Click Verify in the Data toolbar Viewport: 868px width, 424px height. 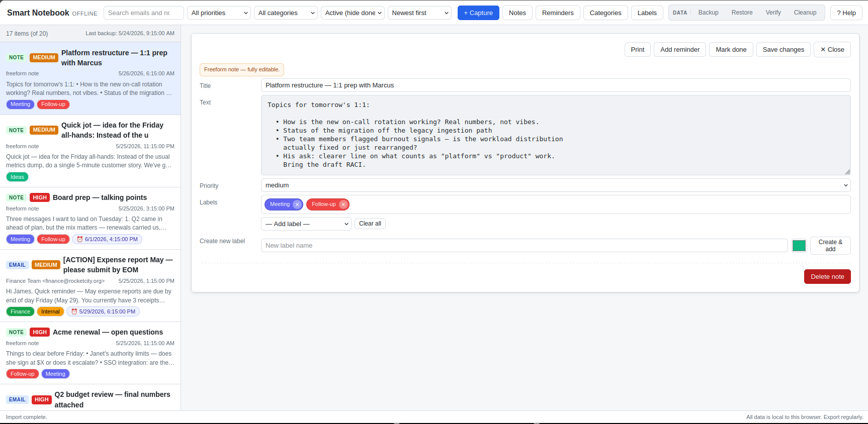(773, 13)
